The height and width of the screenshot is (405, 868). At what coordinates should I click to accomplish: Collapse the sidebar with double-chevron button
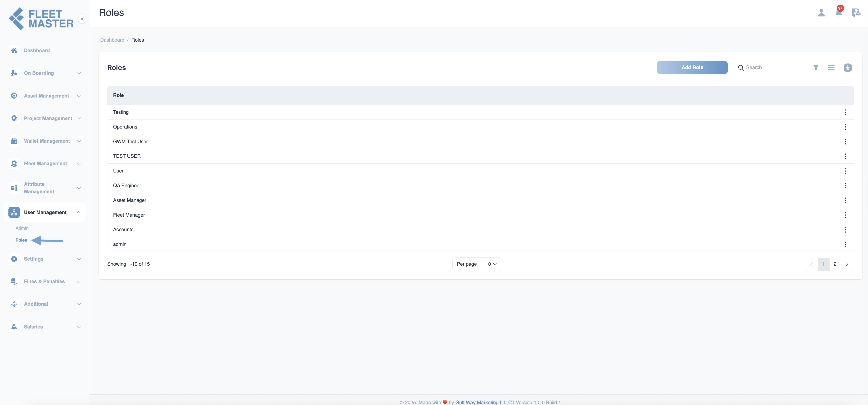tap(82, 19)
